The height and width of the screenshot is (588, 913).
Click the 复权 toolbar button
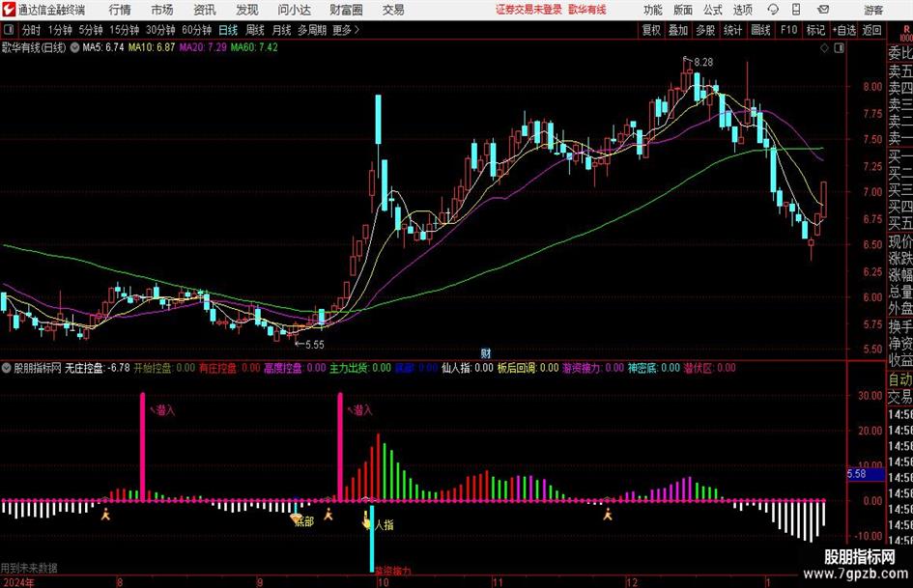(651, 30)
